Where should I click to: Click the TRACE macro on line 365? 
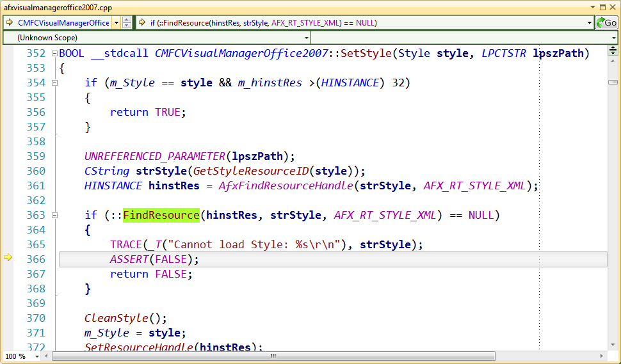(126, 245)
